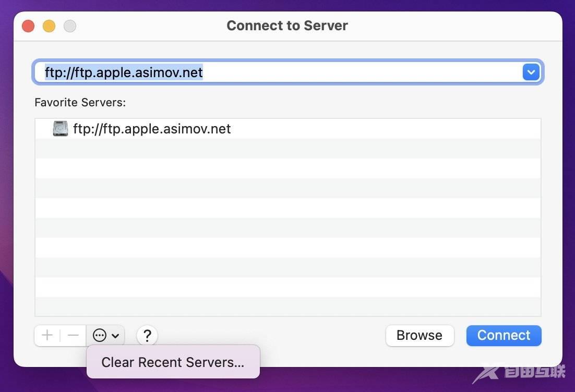Minimize the Connect to Server window

(x=49, y=26)
